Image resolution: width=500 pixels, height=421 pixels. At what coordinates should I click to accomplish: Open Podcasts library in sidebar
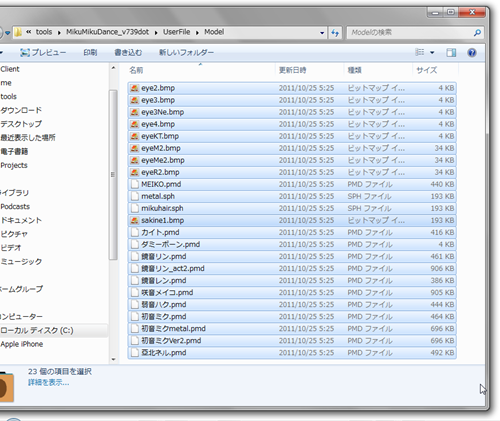click(x=15, y=207)
